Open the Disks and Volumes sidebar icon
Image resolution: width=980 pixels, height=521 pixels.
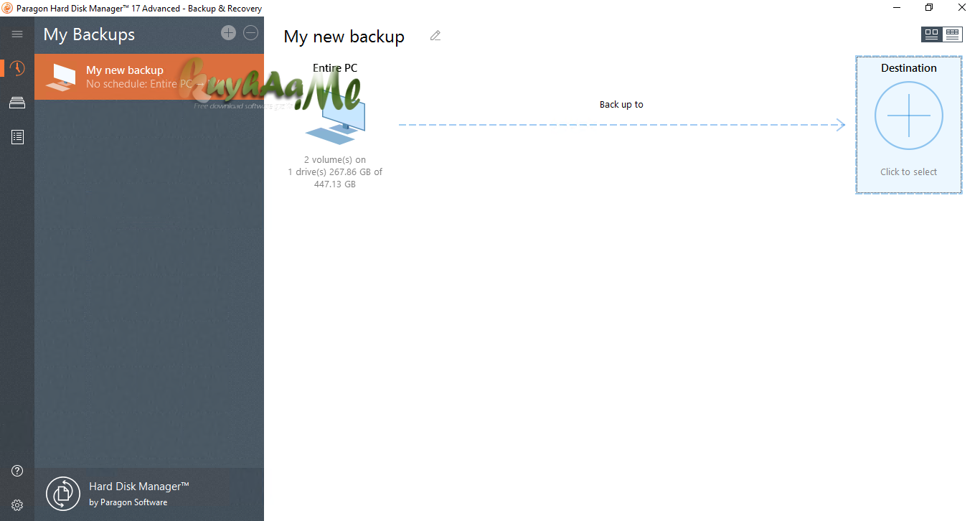click(17, 103)
